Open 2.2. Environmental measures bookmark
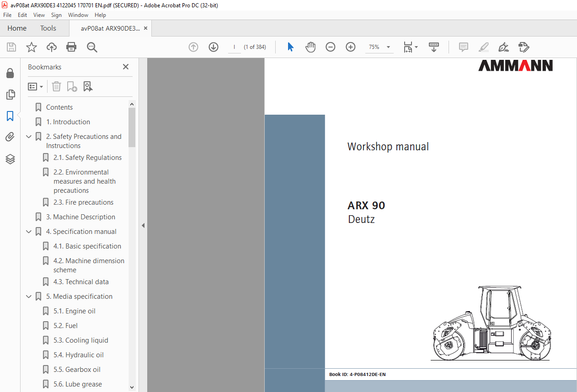Image resolution: width=577 pixels, height=392 pixels. (x=85, y=181)
